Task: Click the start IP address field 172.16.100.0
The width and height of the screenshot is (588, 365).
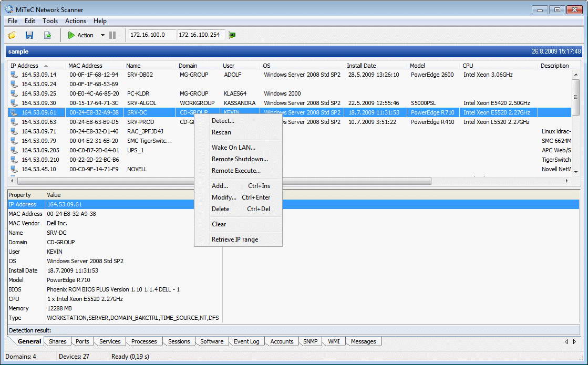Action: (x=150, y=35)
